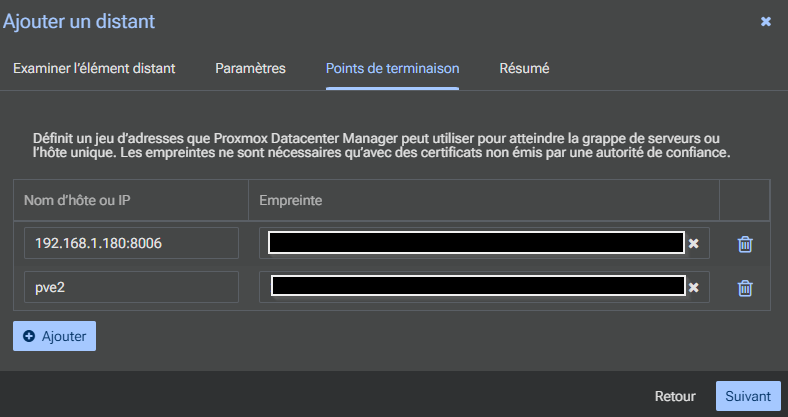The height and width of the screenshot is (417, 788).
Task: Clear the fingerprint for 192.168.1.180:8006
Action: pyautogui.click(x=693, y=243)
